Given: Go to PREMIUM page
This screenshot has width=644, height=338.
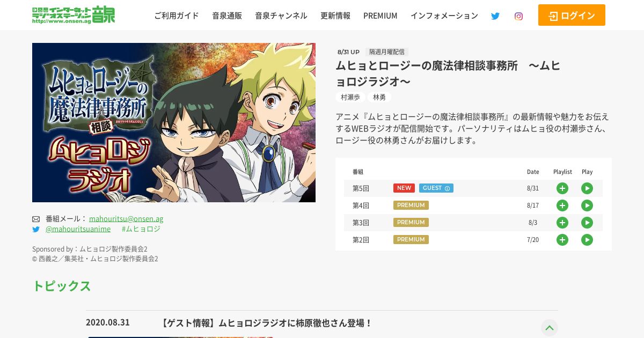Looking at the screenshot, I should [x=380, y=16].
